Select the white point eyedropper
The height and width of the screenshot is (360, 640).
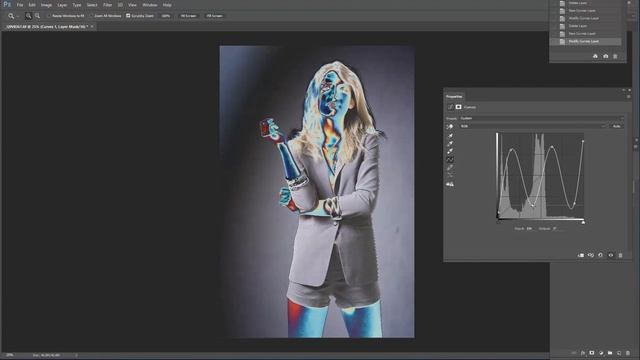[450, 151]
